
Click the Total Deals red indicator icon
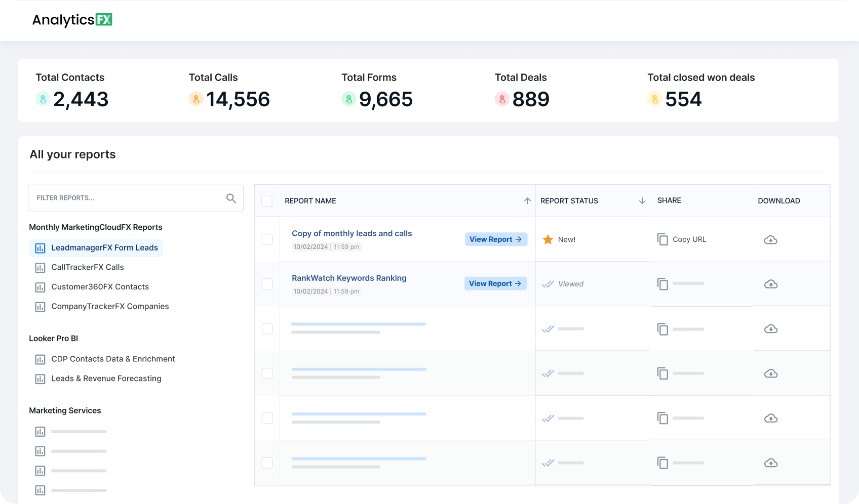point(501,99)
